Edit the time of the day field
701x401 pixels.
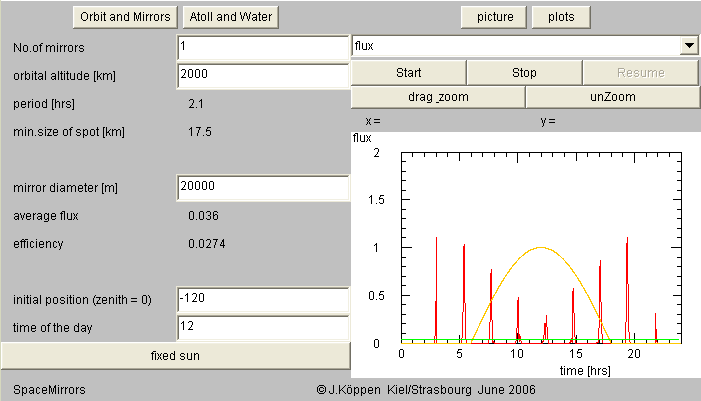click(x=262, y=325)
